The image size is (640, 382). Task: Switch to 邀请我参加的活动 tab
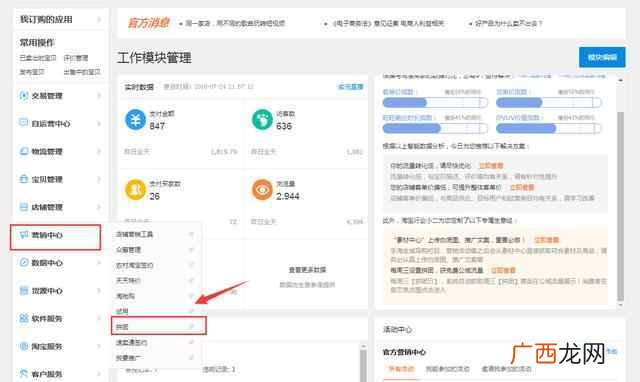(507, 369)
